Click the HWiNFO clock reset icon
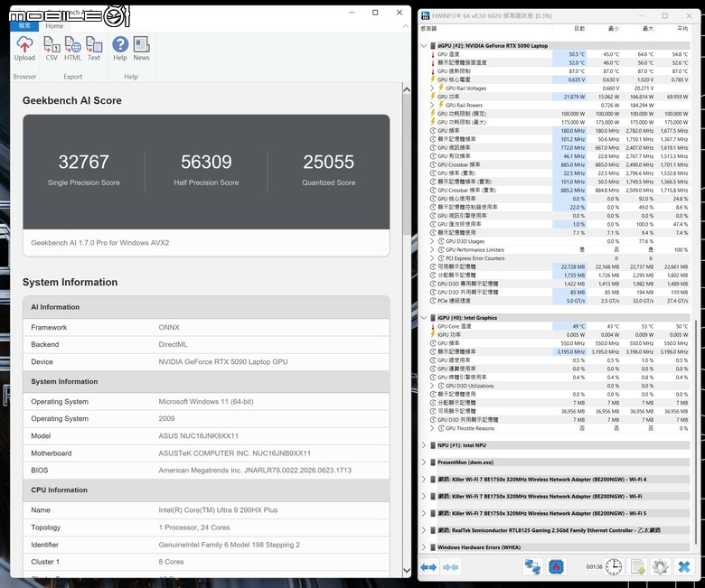Screen dimensions: 705x588 tap(614, 567)
